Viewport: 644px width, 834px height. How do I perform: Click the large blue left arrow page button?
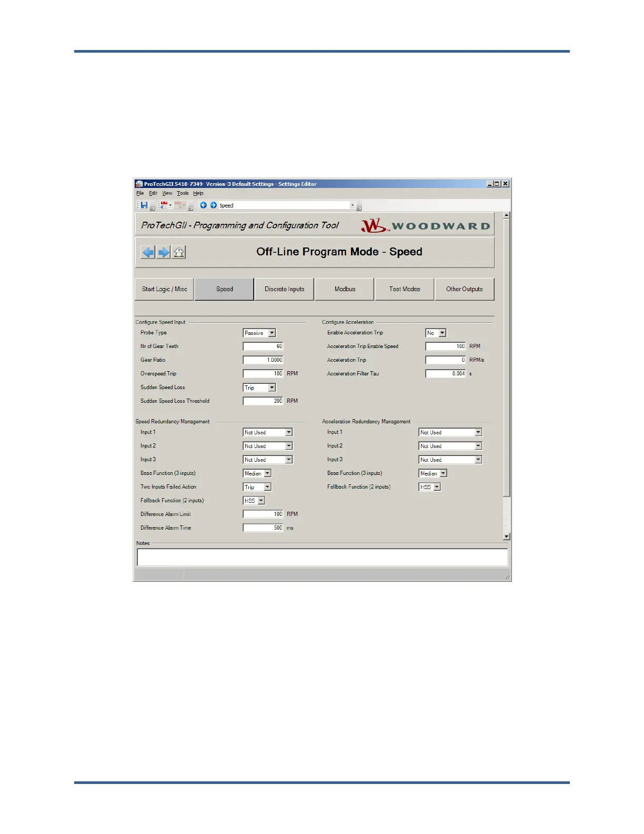pyautogui.click(x=148, y=252)
